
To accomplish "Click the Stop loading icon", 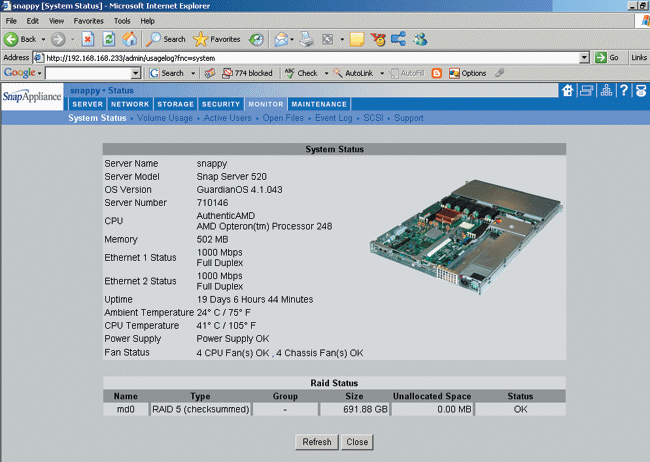I will [87, 39].
